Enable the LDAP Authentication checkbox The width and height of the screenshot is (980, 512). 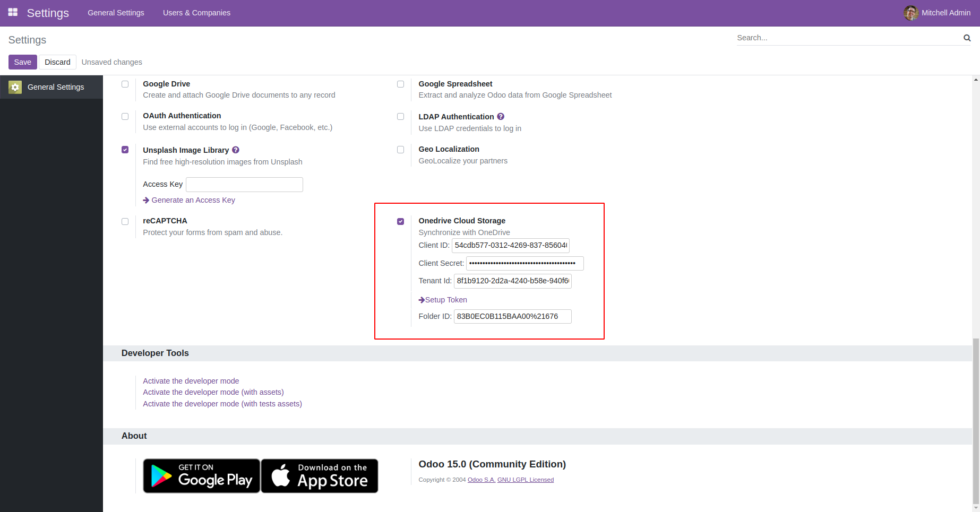tap(400, 117)
